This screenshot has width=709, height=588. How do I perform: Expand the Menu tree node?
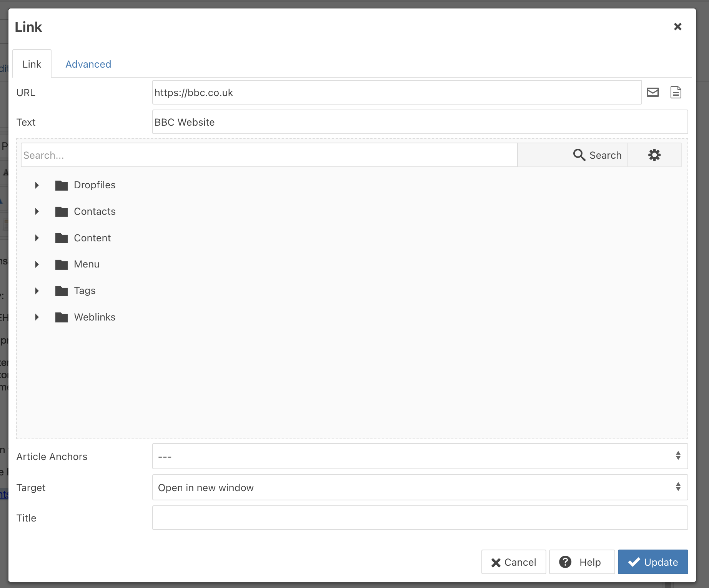37,264
